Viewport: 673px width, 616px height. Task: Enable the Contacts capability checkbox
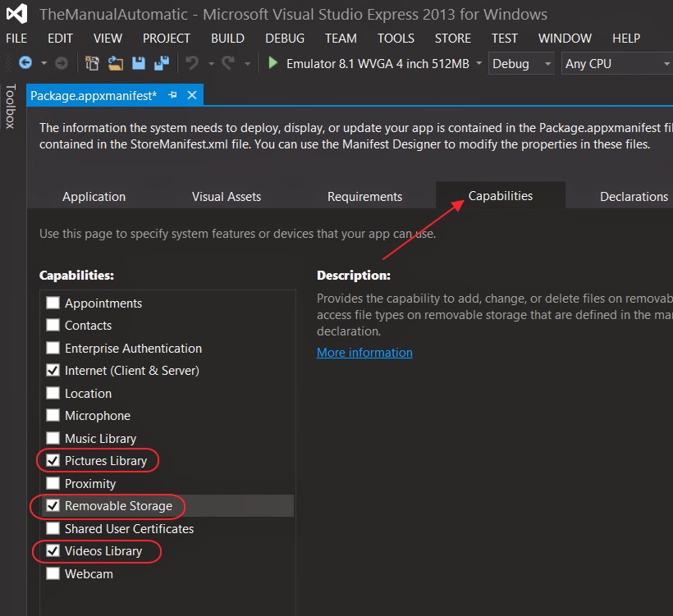coord(53,325)
